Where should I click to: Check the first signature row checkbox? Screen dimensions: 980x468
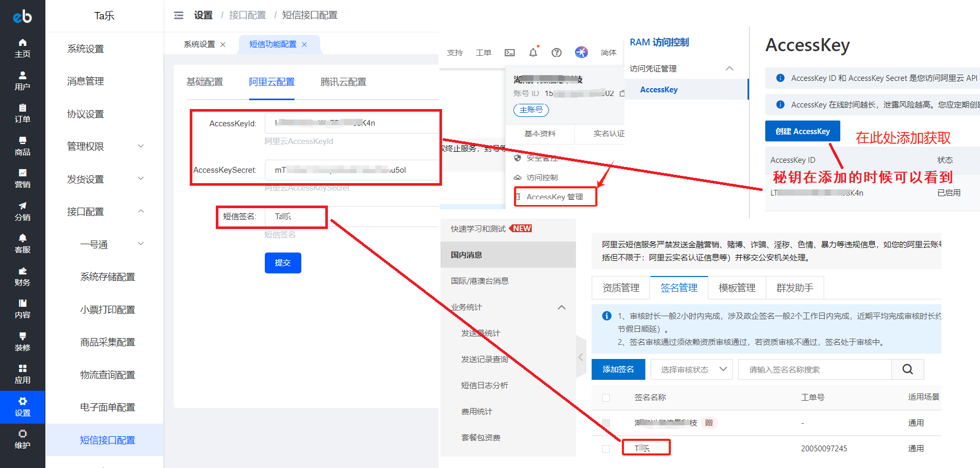click(x=606, y=423)
